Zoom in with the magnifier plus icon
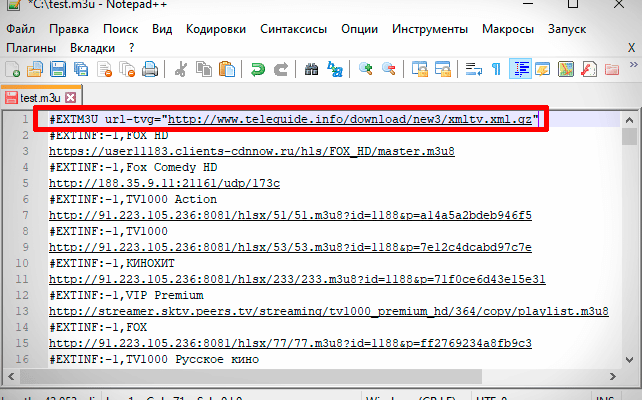This screenshot has height=400, width=642. [x=365, y=69]
